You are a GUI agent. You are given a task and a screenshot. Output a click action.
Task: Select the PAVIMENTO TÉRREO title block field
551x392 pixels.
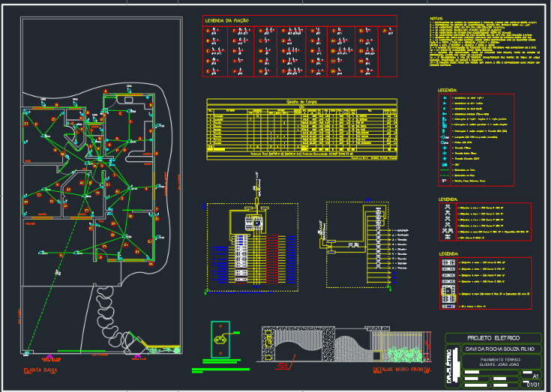(502, 361)
